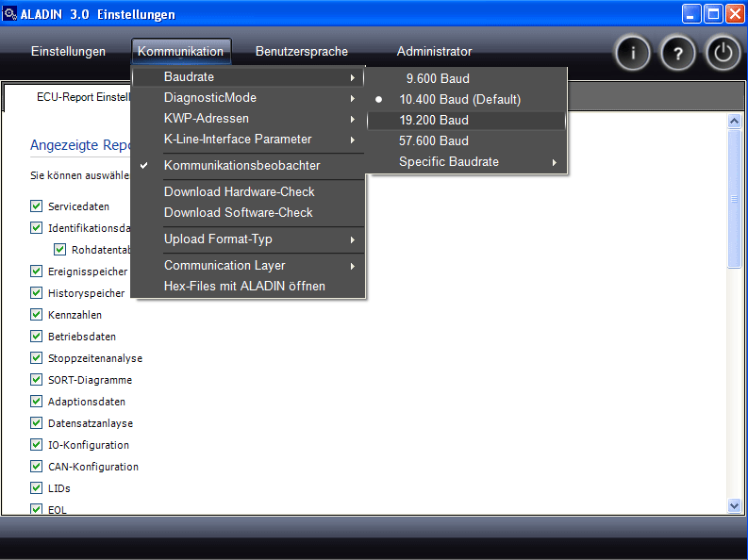The width and height of the screenshot is (748, 560).
Task: Close the ALADIN window
Action: pyautogui.click(x=735, y=14)
